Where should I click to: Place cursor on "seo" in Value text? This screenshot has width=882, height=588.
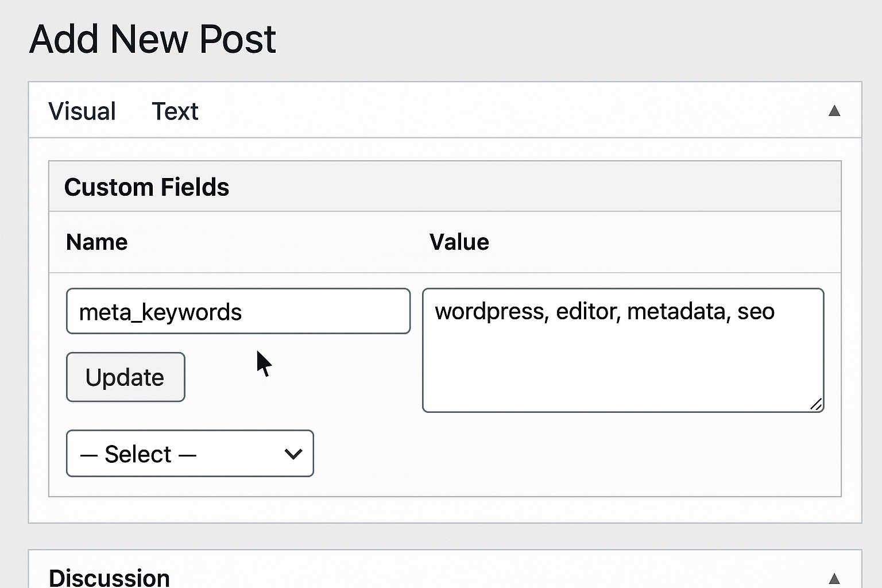[x=756, y=312]
